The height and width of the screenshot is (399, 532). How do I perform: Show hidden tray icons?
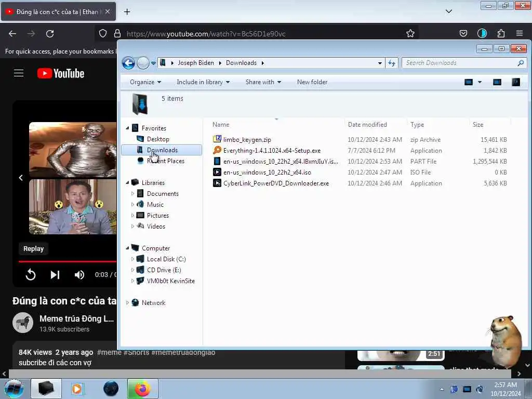coord(442,390)
